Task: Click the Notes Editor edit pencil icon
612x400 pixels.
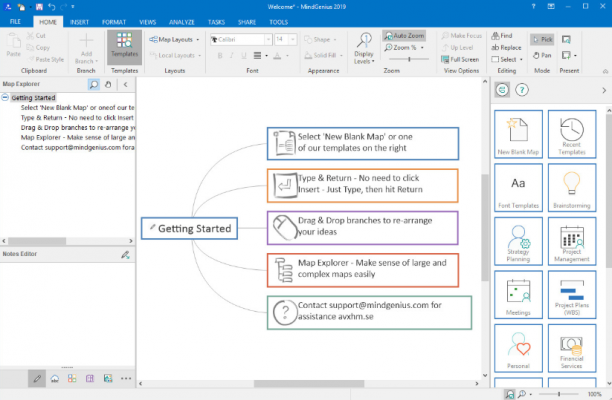Action: pos(125,255)
